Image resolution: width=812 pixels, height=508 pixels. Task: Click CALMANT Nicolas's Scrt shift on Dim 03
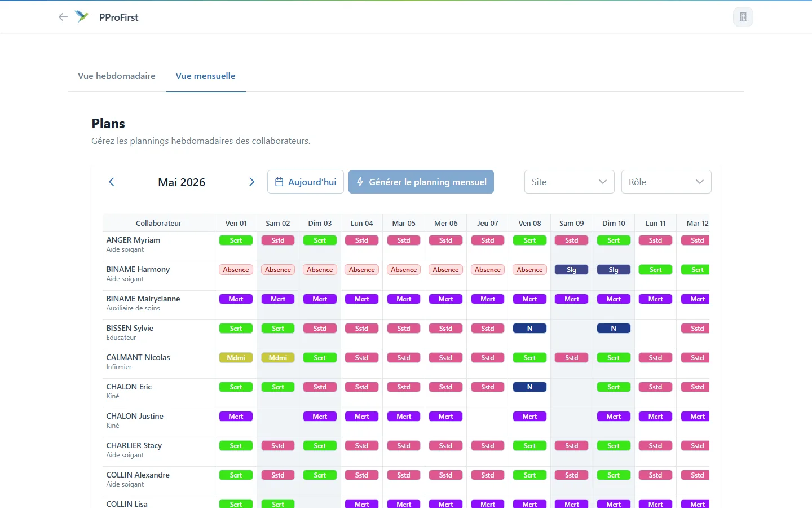(320, 358)
